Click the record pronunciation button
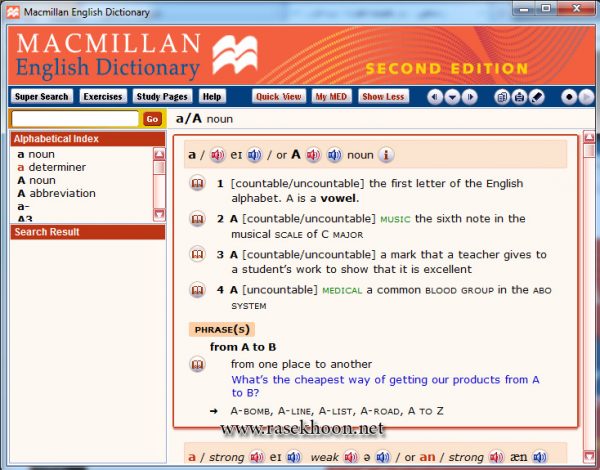The width and height of the screenshot is (600, 470). click(569, 97)
